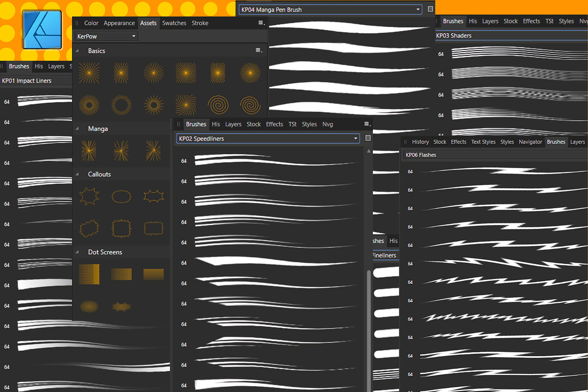Select the last spiral asset in Basics
588x392 pixels.
pyautogui.click(x=250, y=104)
